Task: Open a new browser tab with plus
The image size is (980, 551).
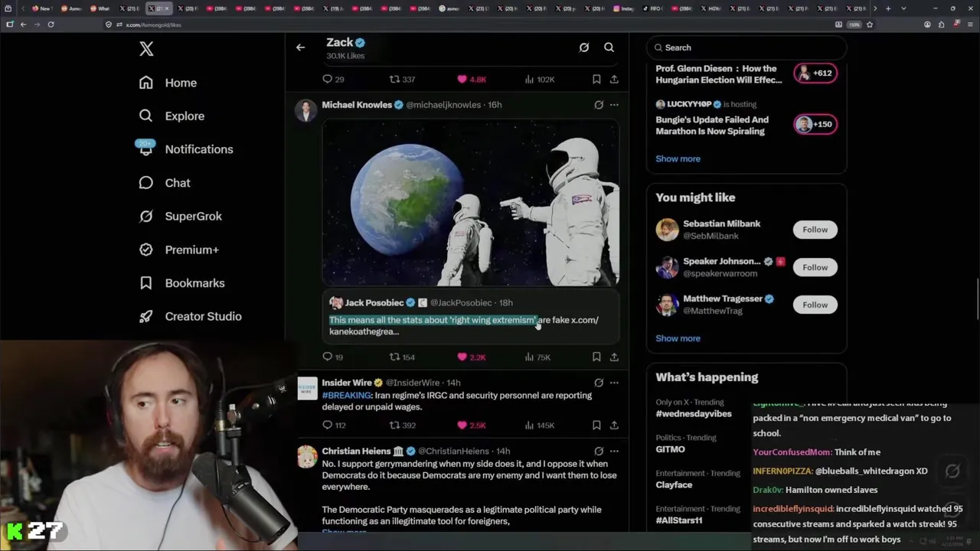Action: [888, 8]
